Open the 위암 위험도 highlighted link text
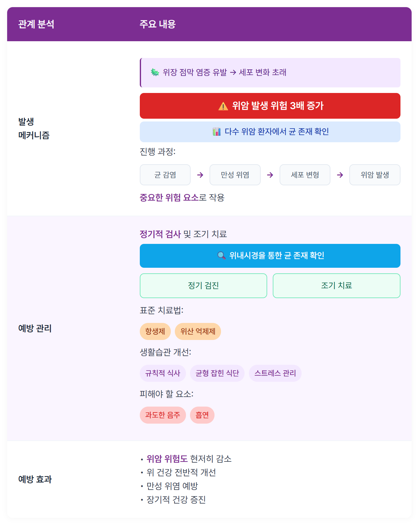Viewport: 420px width, 529px height. click(167, 459)
